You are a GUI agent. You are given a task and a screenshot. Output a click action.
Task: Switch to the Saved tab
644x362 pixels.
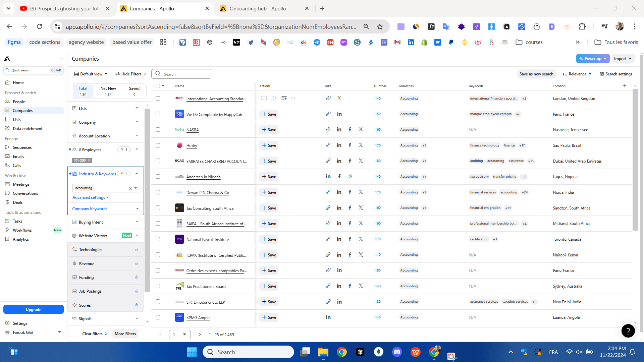(x=134, y=91)
